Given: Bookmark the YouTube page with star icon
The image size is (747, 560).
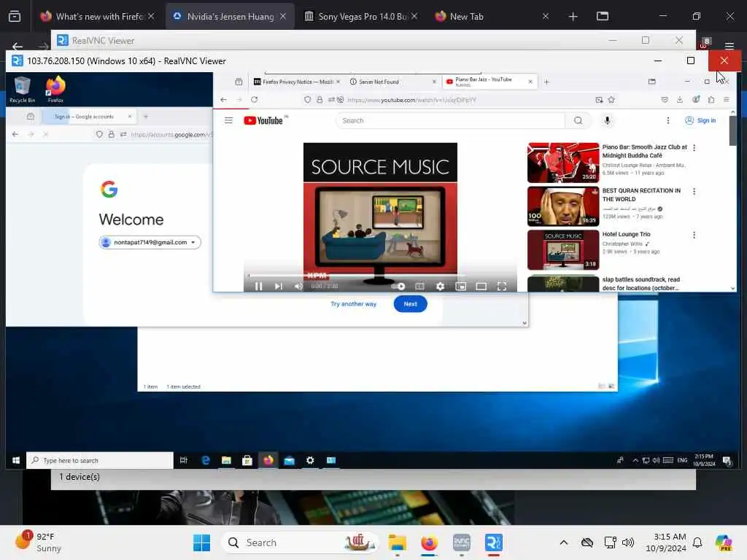Looking at the screenshot, I should [612, 99].
